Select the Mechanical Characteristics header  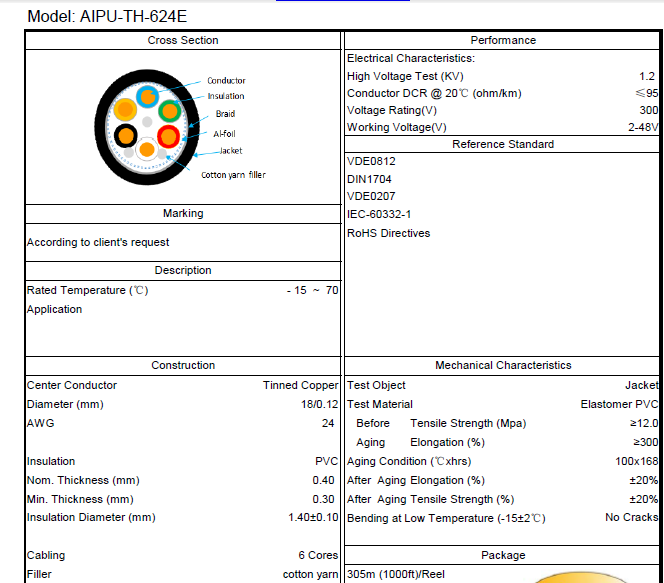(x=502, y=366)
